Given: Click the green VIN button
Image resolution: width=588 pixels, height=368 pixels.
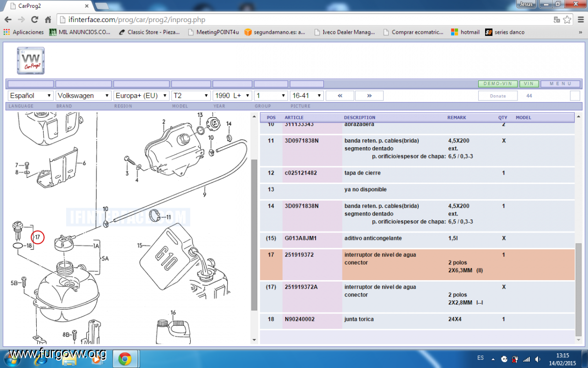Looking at the screenshot, I should (x=529, y=84).
